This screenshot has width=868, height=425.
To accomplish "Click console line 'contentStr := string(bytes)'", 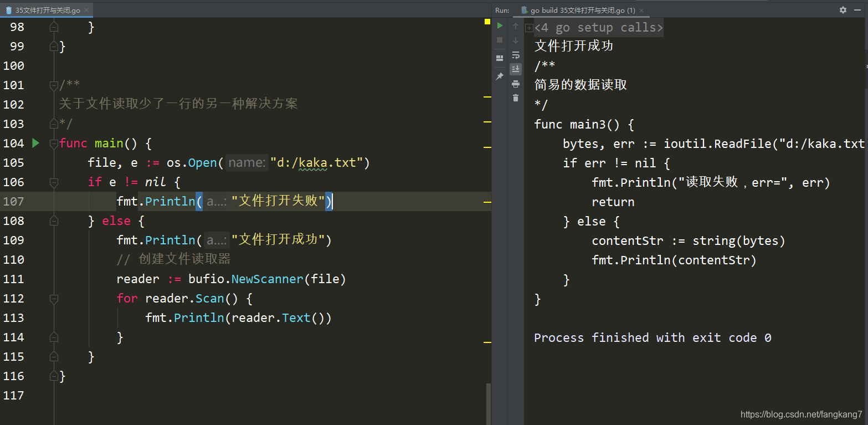I will click(x=689, y=240).
